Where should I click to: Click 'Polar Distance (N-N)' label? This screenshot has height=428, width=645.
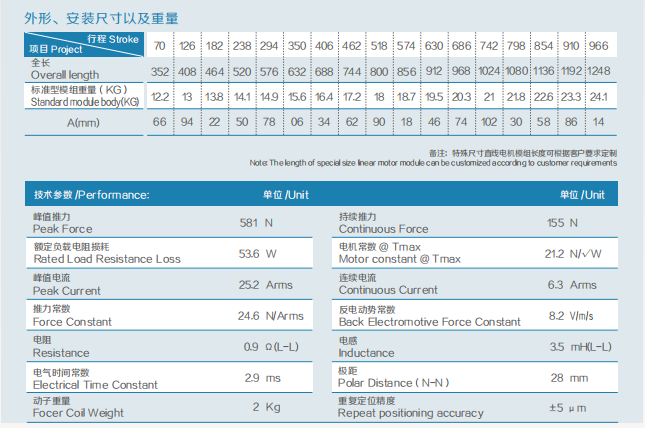(x=393, y=383)
